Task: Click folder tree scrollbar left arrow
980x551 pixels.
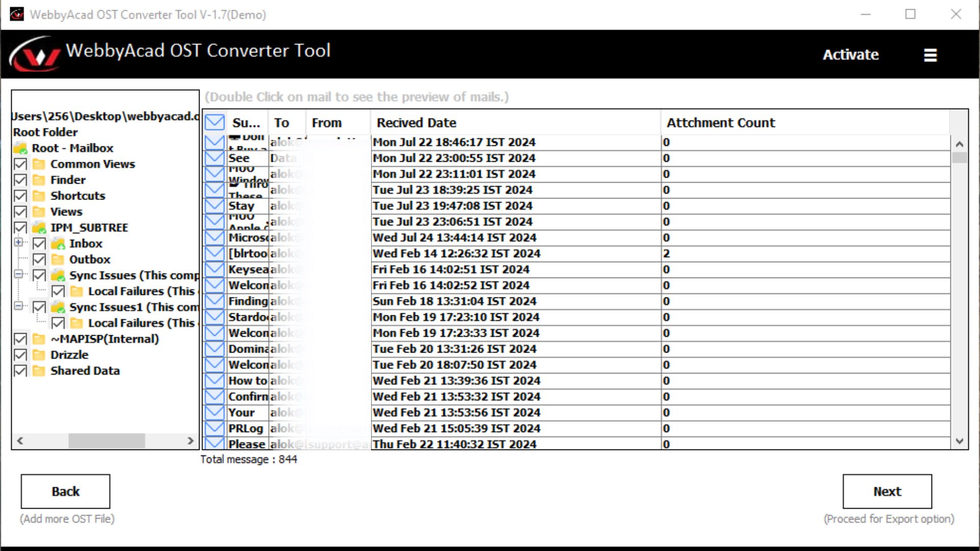Action: (x=20, y=440)
